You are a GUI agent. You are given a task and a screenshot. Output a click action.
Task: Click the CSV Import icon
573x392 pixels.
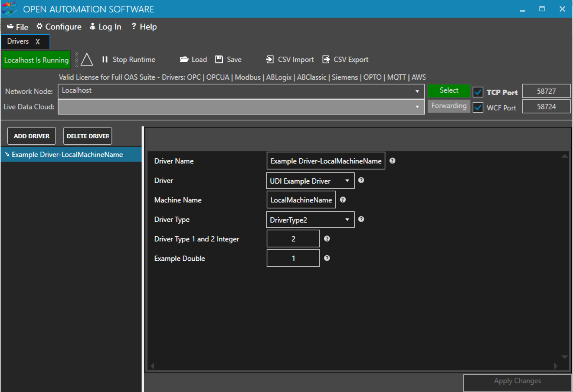(269, 60)
